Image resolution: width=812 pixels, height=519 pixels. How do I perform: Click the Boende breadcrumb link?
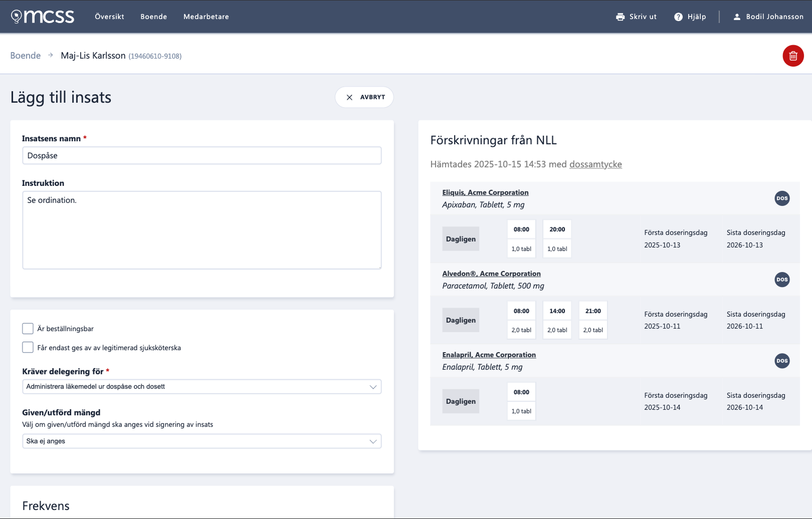click(26, 56)
